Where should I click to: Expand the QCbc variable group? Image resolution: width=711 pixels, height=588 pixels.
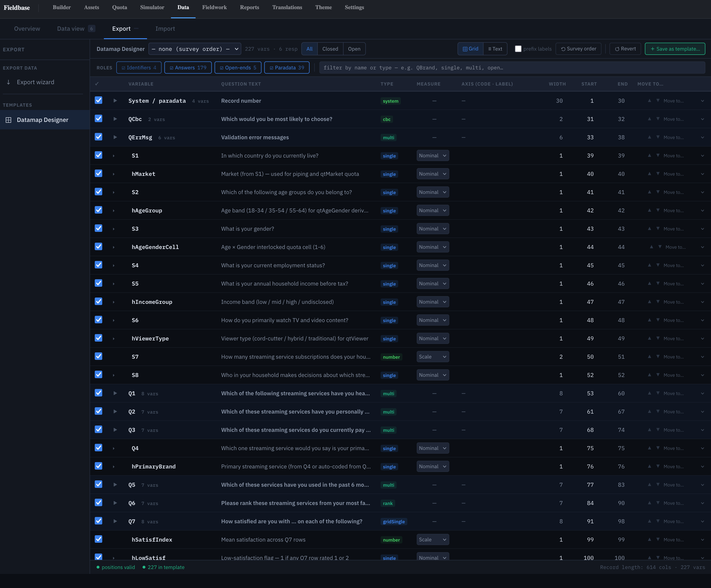115,119
